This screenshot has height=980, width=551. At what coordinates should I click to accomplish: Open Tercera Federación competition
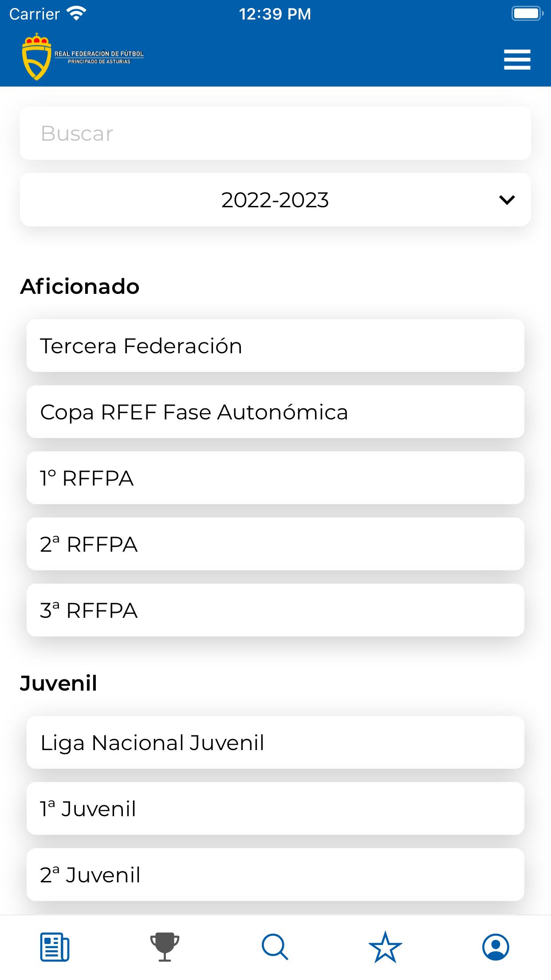tap(275, 346)
